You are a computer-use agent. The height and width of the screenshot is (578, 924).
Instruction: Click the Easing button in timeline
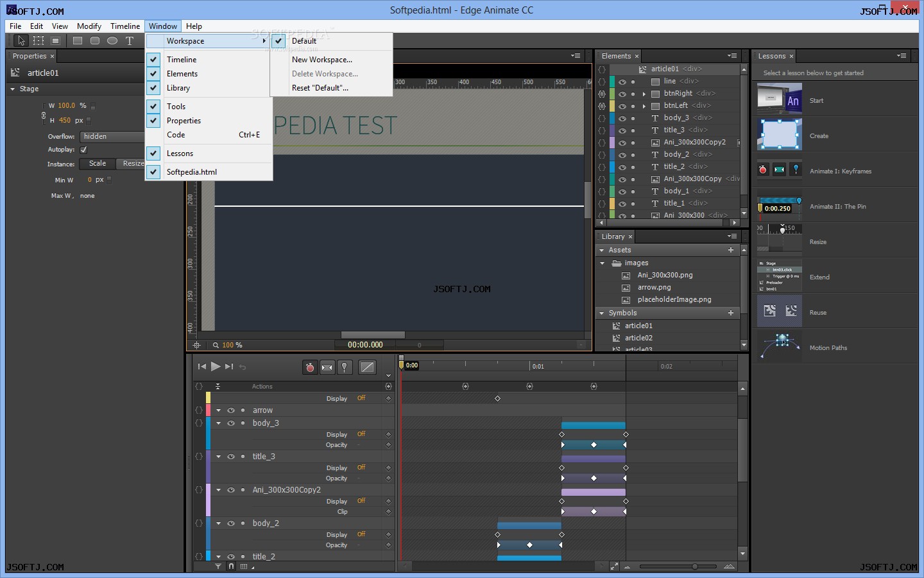point(367,367)
